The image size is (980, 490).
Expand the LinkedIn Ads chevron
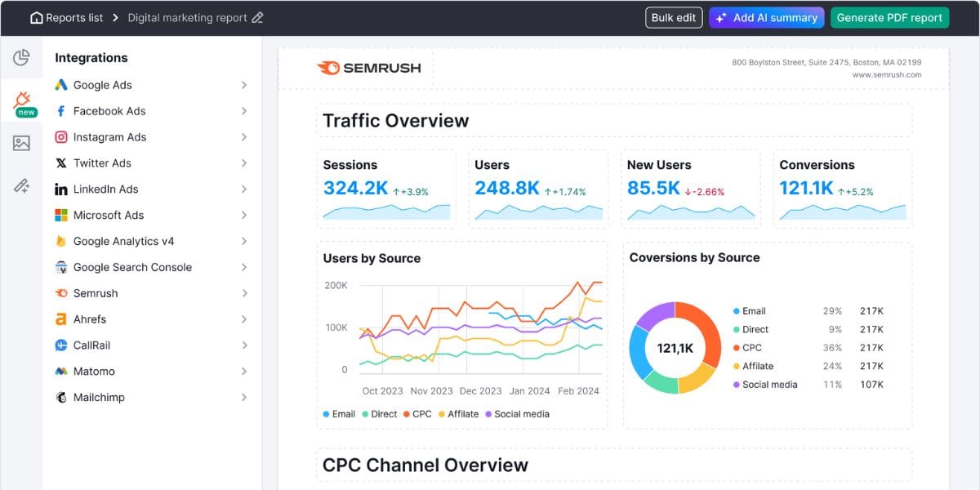244,189
